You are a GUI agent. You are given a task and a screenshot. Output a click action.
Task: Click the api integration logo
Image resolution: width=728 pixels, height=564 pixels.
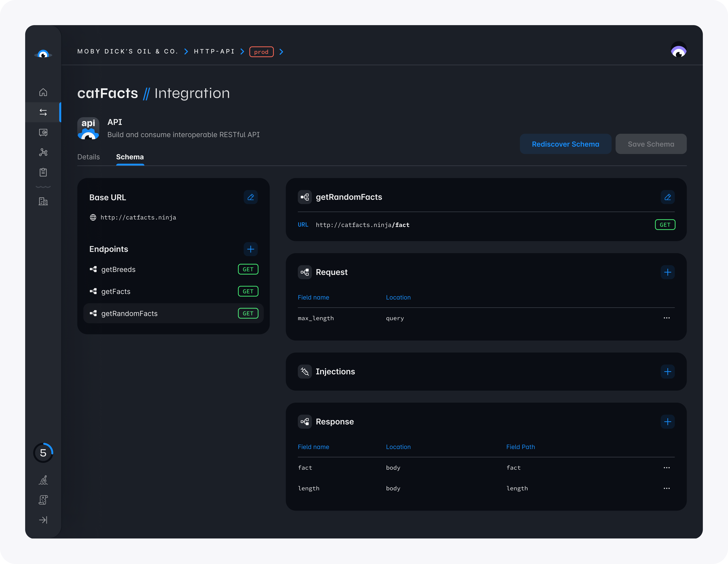88,128
